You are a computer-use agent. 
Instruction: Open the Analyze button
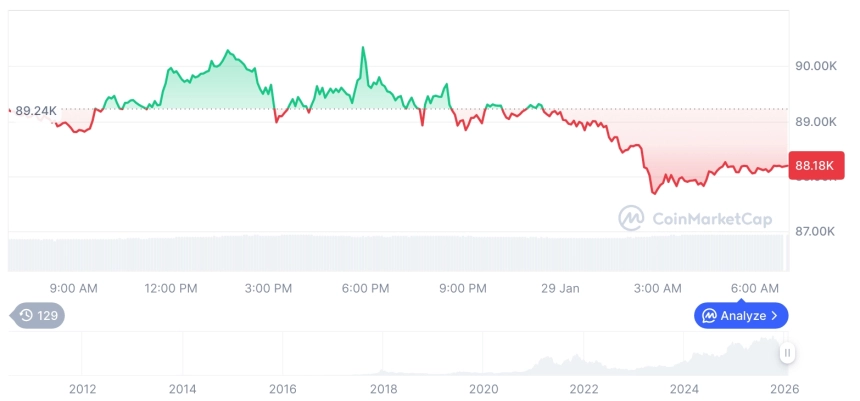(x=741, y=316)
